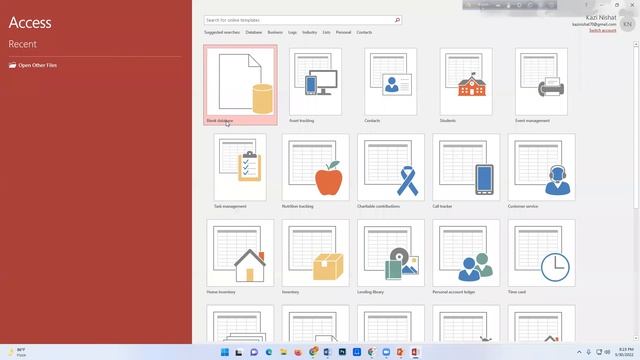The image size is (640, 360).
Task: Open File Explorer from the taskbar
Action: click(x=283, y=352)
